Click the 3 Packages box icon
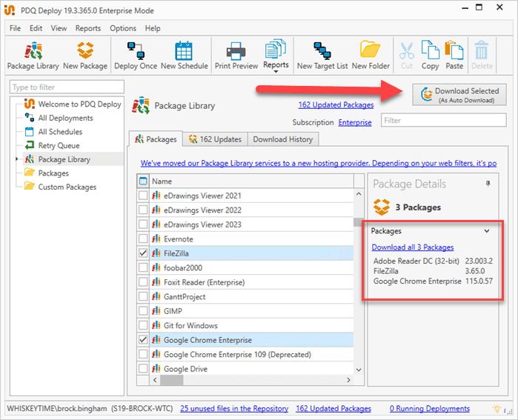518x420 pixels. (x=382, y=207)
